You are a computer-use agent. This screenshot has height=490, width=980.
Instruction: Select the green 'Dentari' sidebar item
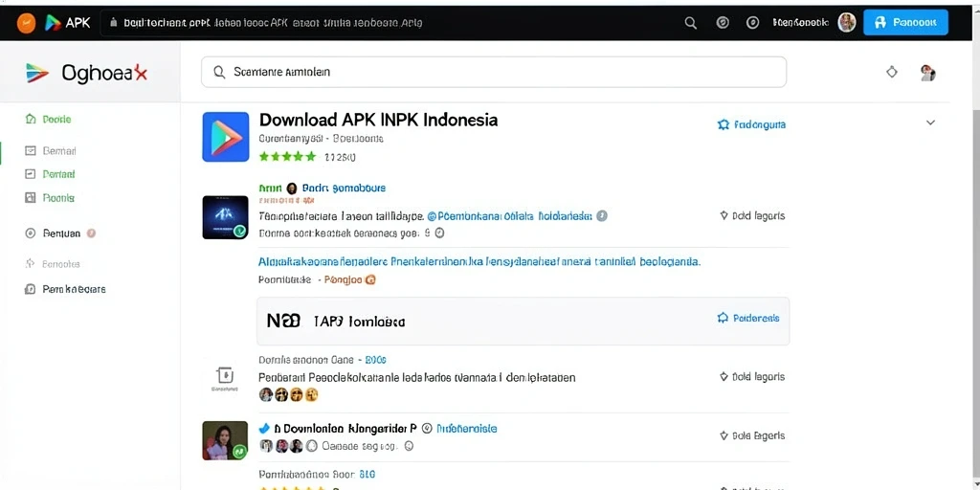(50, 174)
